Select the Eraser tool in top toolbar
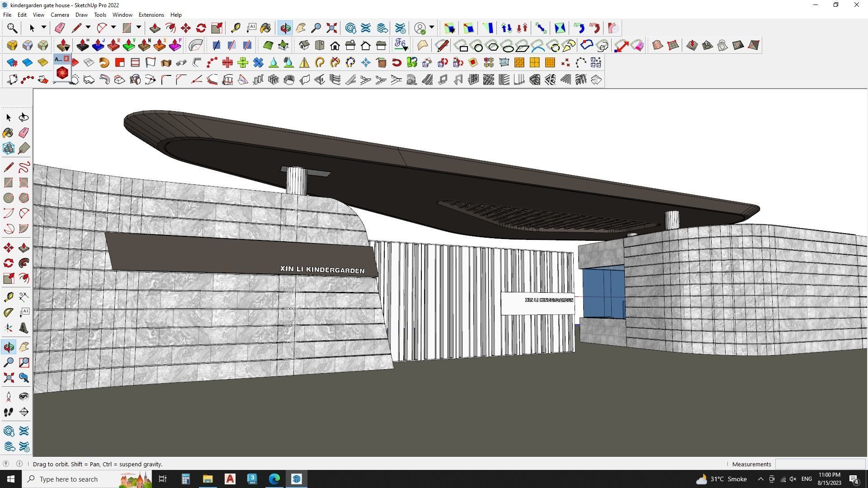 [x=60, y=28]
